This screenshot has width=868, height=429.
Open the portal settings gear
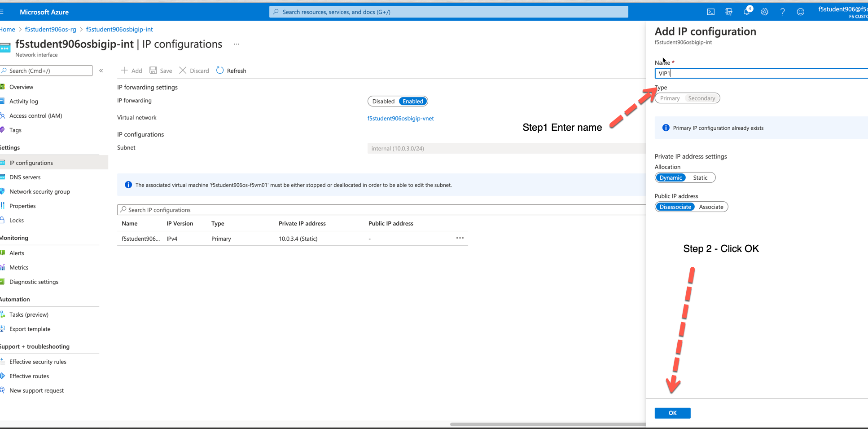point(765,12)
